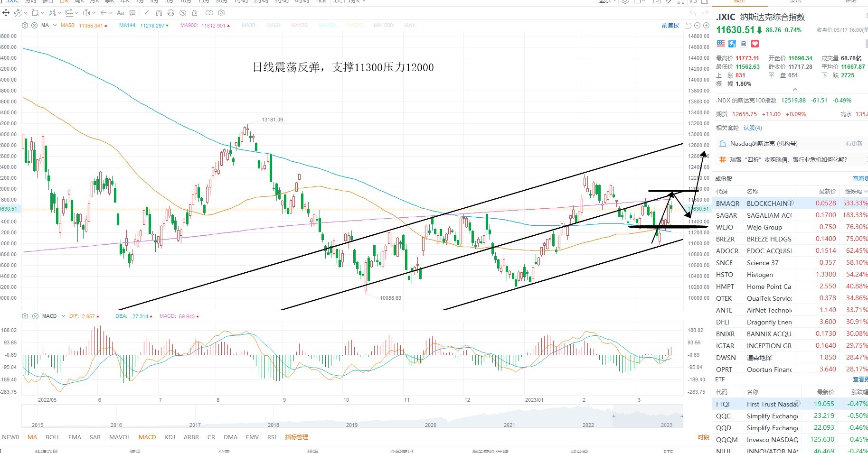Open drawing toolbar settings gear
This screenshot has height=453, width=868.
(x=221, y=13)
